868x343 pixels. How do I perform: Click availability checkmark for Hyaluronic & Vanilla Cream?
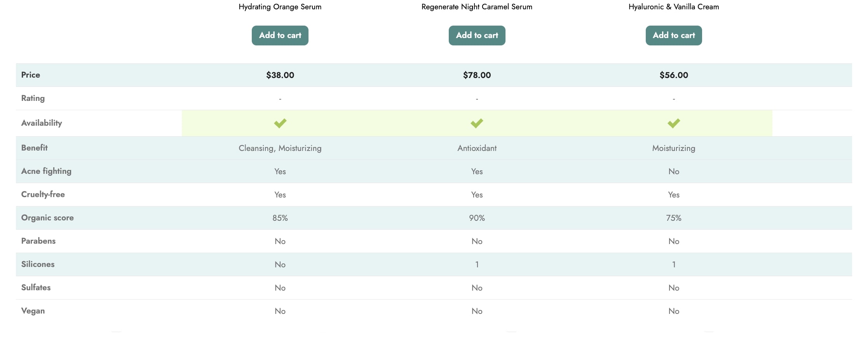click(674, 123)
